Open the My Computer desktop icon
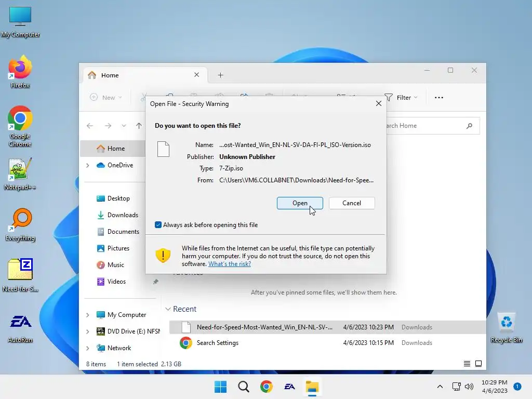Image resolution: width=532 pixels, height=399 pixels. 20,22
